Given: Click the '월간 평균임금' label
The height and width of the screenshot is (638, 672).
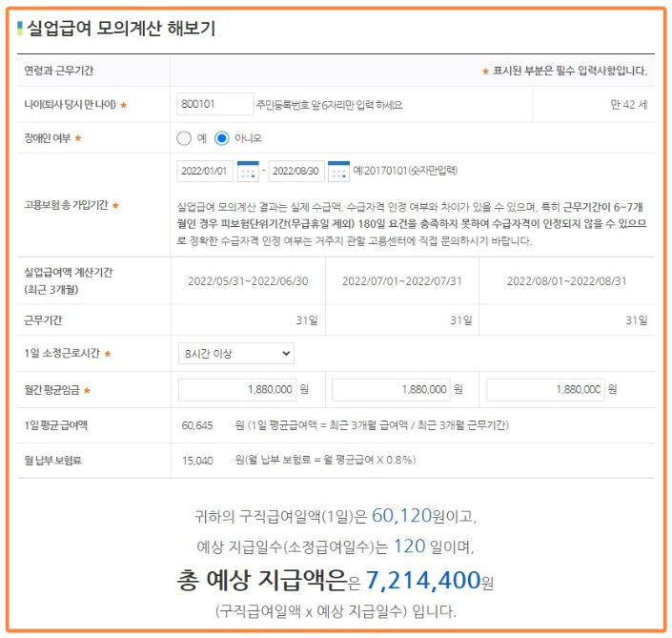Looking at the screenshot, I should click(x=51, y=390).
